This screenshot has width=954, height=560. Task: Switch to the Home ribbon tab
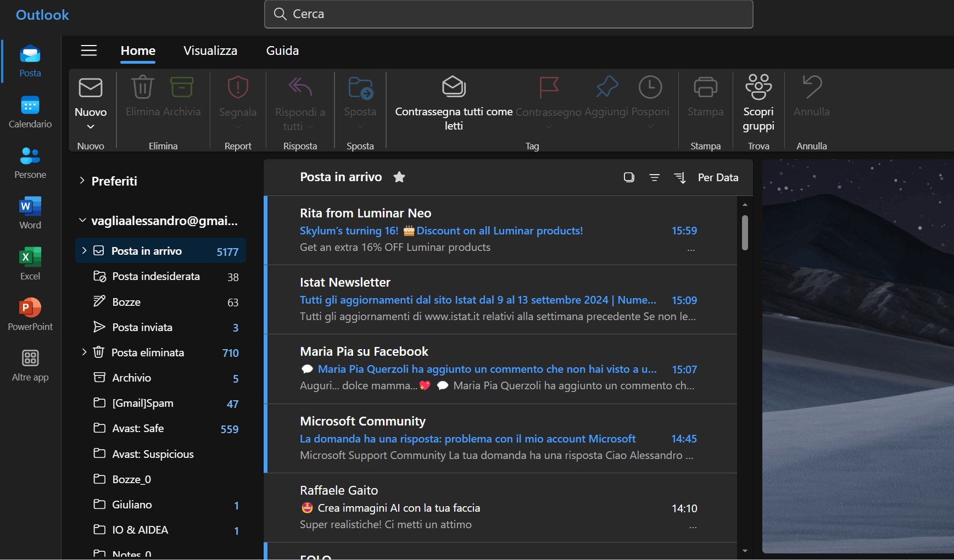(138, 51)
